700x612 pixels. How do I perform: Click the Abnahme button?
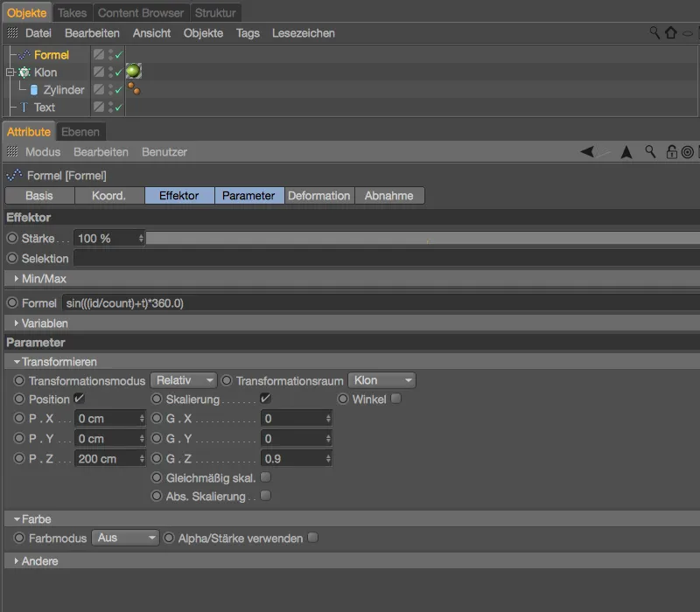click(x=389, y=196)
